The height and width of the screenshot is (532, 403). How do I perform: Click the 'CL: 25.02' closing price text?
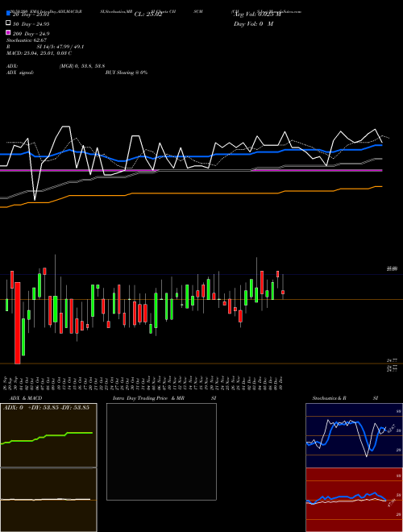tap(148, 15)
